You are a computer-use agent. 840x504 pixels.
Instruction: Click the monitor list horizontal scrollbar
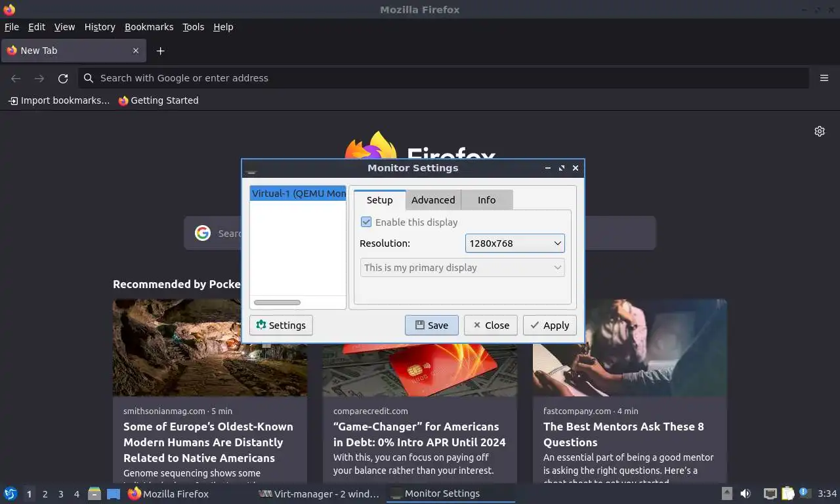pyautogui.click(x=277, y=303)
